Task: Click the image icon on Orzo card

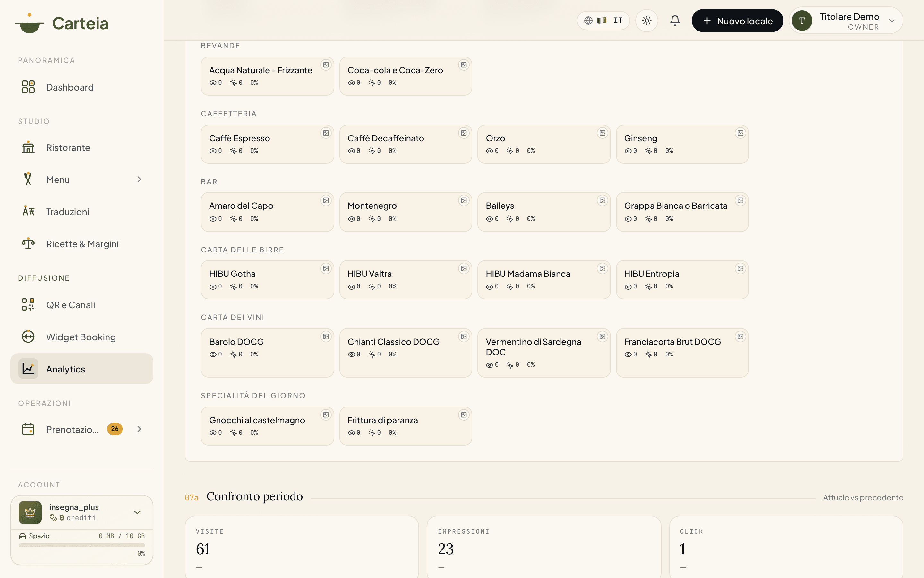Action: point(603,133)
